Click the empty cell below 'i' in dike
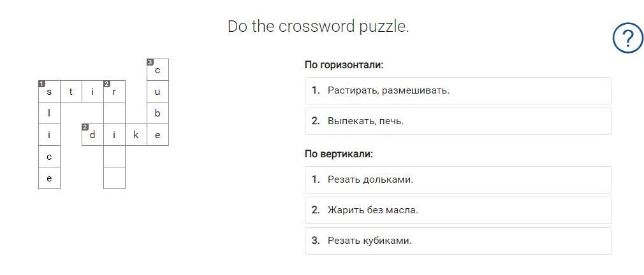644x275 pixels. (114, 157)
